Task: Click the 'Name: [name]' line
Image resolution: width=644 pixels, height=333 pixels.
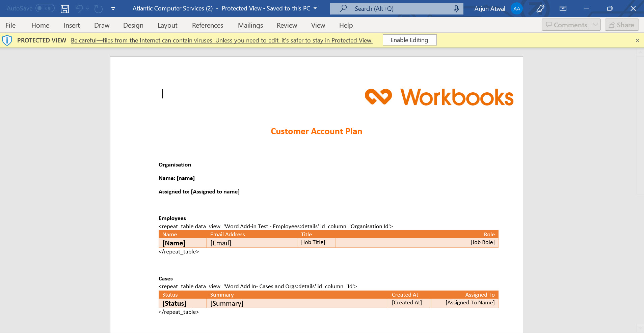Action: click(x=177, y=178)
